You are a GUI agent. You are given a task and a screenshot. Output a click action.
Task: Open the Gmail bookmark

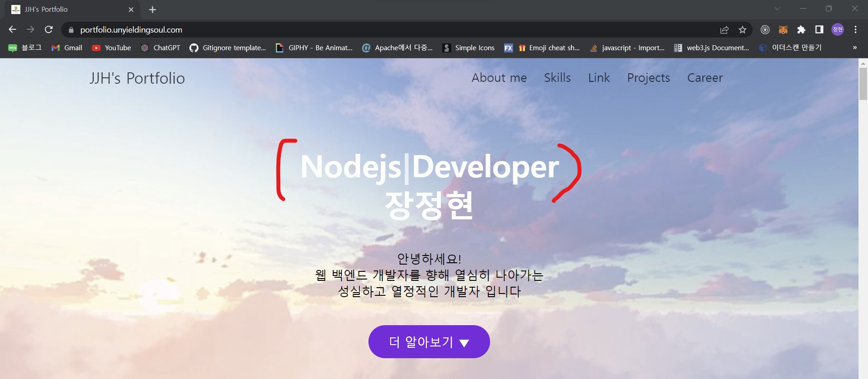67,47
